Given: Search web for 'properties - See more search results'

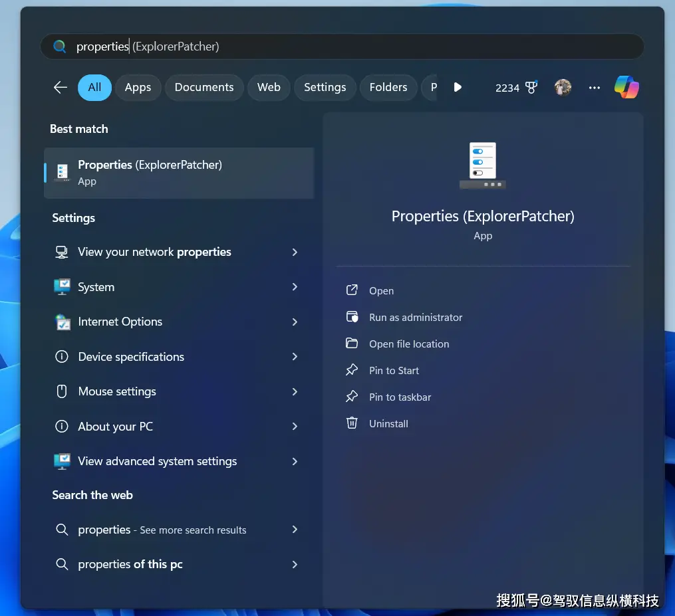Looking at the screenshot, I should click(x=179, y=530).
